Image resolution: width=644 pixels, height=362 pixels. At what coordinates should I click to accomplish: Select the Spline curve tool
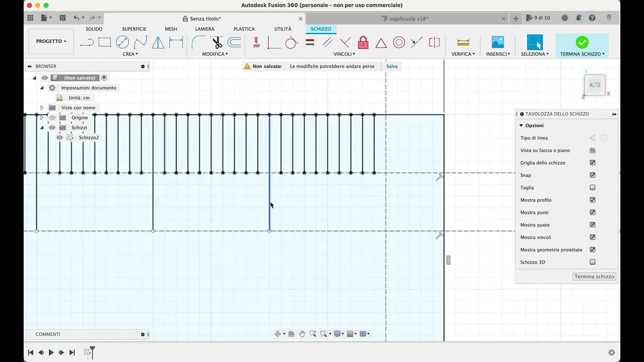click(x=140, y=43)
